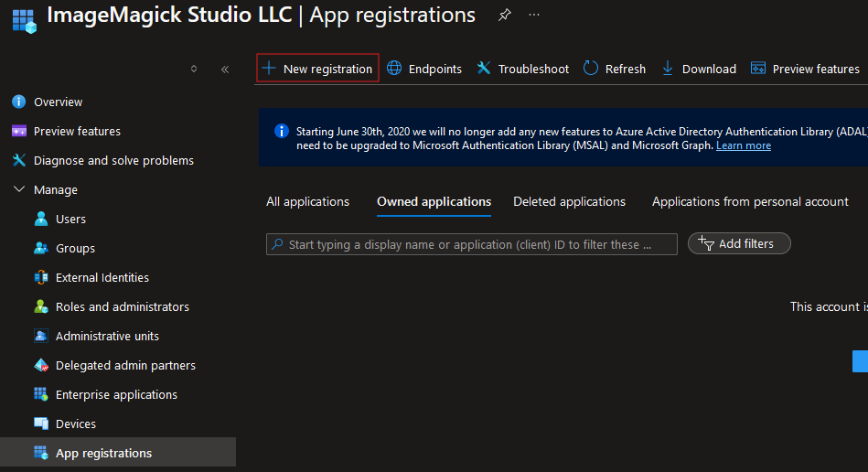Collapse the sidebar with double chevron

(225, 70)
